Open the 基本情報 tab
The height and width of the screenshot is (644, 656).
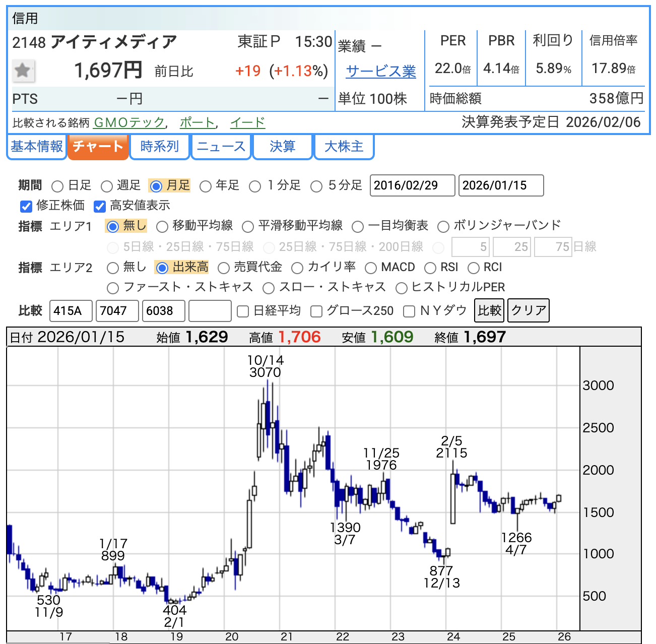(37, 147)
